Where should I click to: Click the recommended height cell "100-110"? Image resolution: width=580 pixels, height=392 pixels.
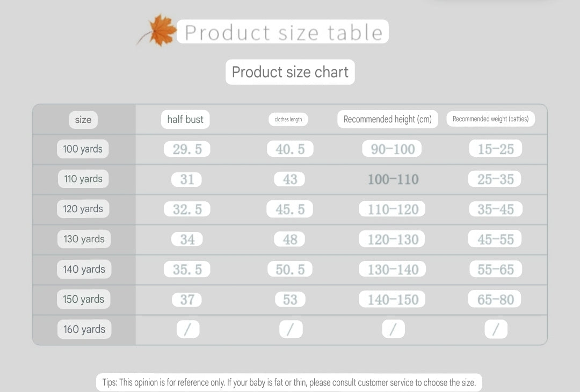(393, 179)
